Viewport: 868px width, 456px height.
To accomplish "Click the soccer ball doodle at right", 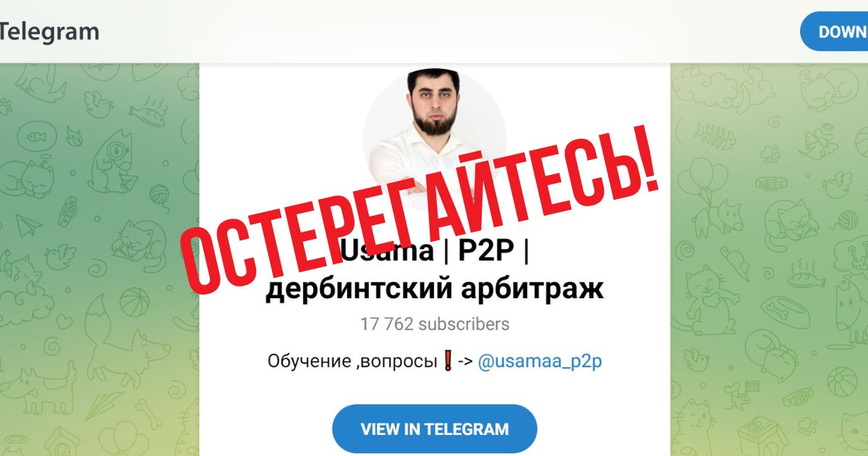I will tap(842, 383).
